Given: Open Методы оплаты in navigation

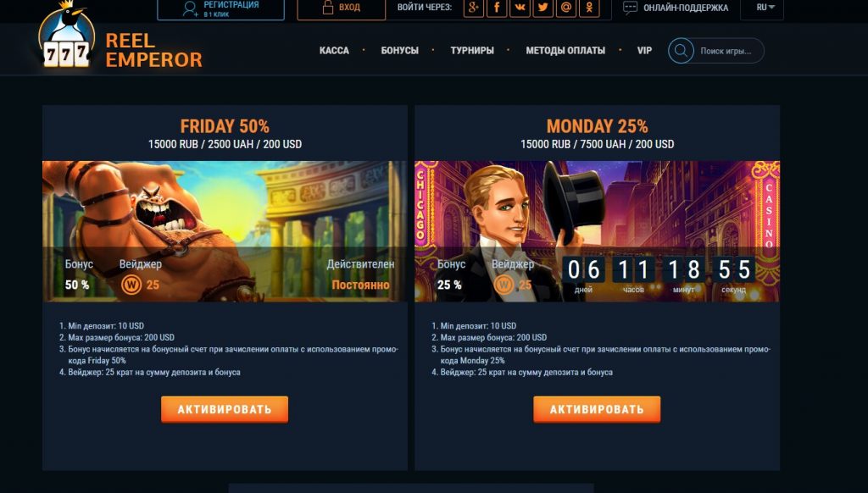Looking at the screenshot, I should (x=565, y=50).
